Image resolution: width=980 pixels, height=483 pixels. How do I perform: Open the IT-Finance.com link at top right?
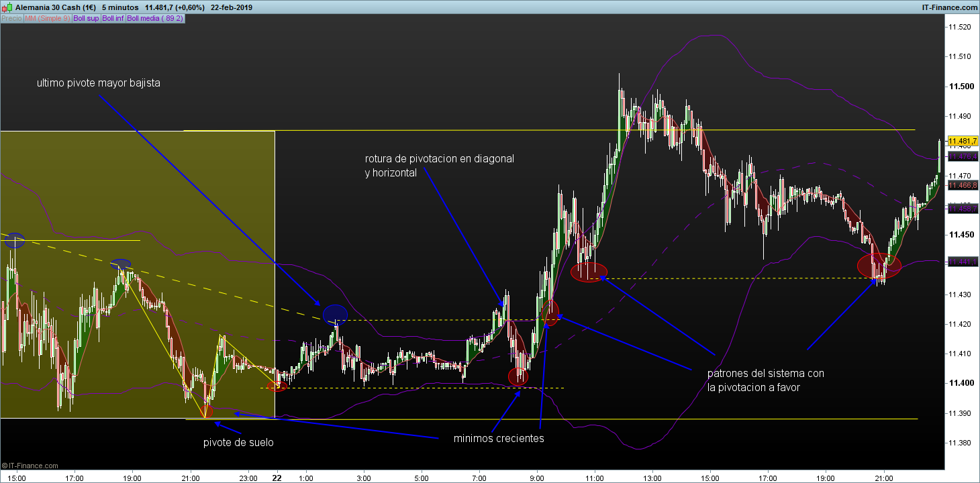[949, 7]
